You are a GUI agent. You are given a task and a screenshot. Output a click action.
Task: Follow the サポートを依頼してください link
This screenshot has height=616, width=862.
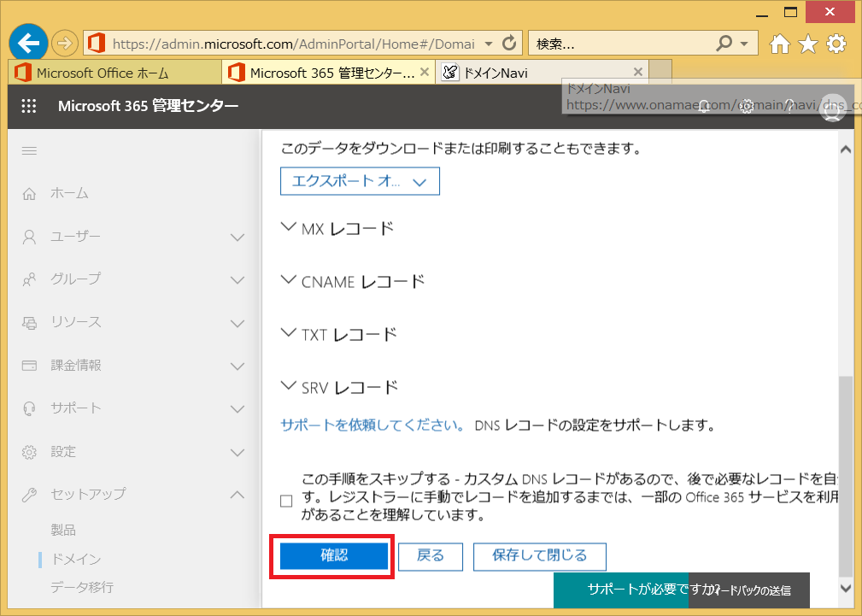(x=372, y=425)
